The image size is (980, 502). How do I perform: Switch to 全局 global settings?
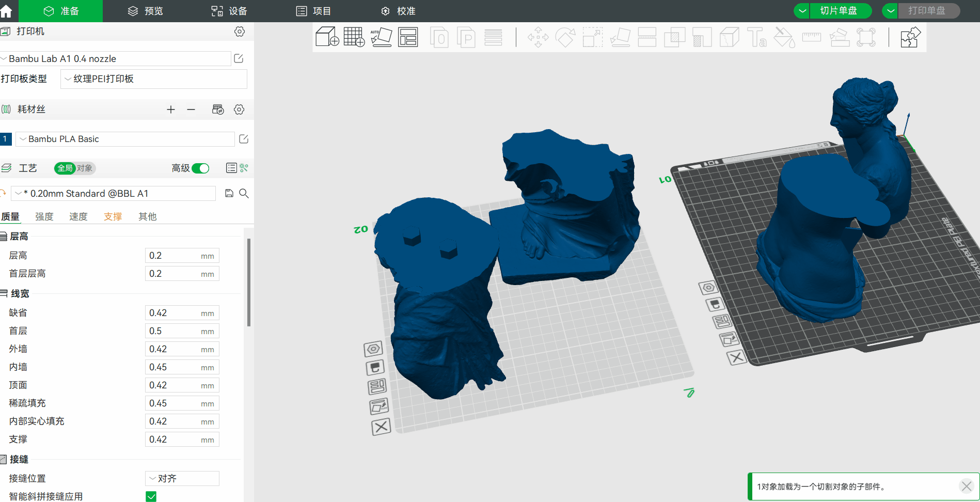65,168
